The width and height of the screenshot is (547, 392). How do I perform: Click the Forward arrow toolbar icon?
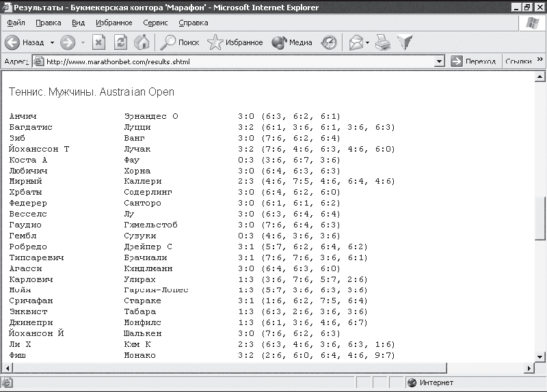click(68, 42)
